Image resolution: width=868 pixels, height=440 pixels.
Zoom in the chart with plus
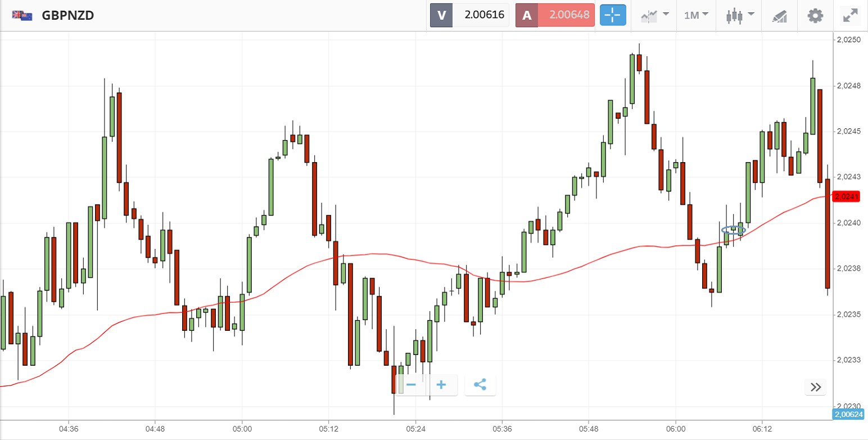441,385
